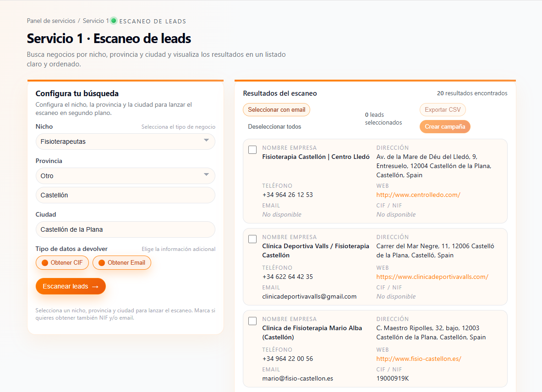
Task: Click address Carrer del Mar Negre, 11
Action: click(x=435, y=251)
